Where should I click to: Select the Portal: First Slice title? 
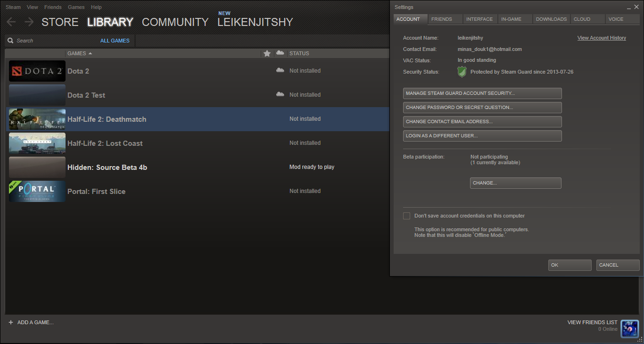[97, 192]
